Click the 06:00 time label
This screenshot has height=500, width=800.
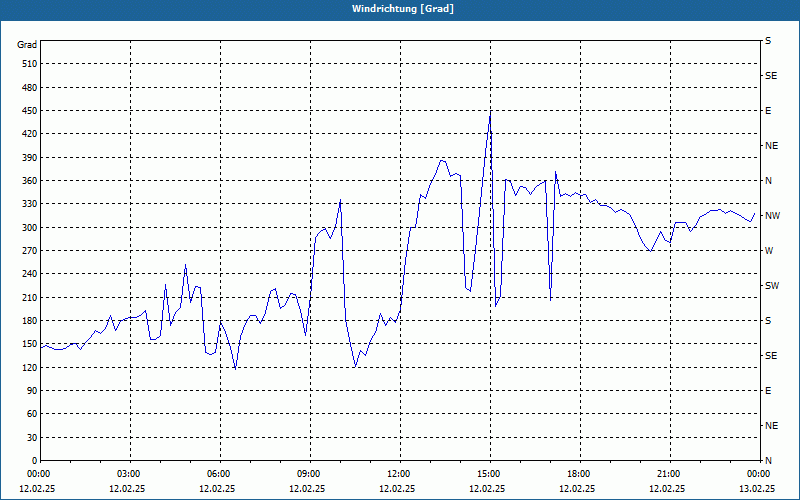coord(218,474)
